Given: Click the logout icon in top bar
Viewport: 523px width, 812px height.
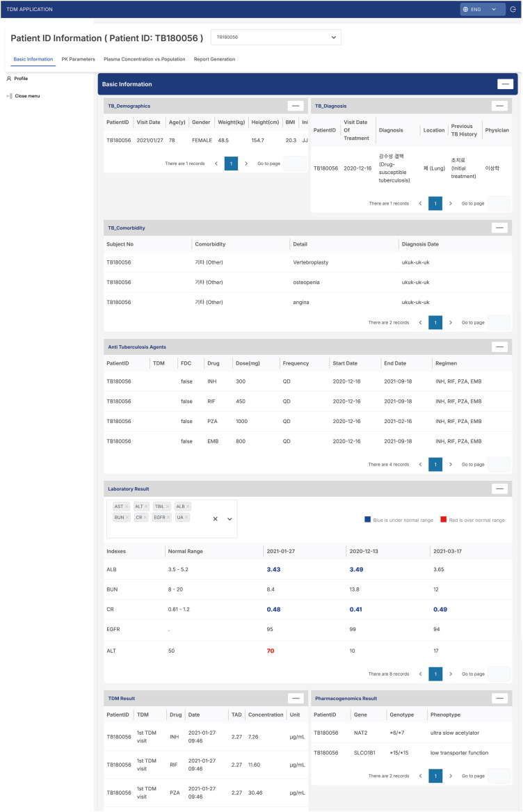Looking at the screenshot, I should click(x=513, y=10).
